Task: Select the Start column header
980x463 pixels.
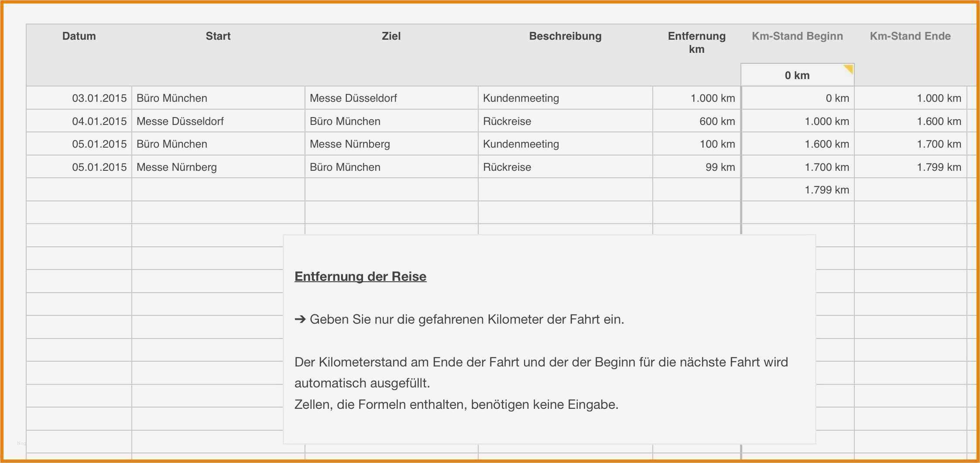Action: point(218,36)
